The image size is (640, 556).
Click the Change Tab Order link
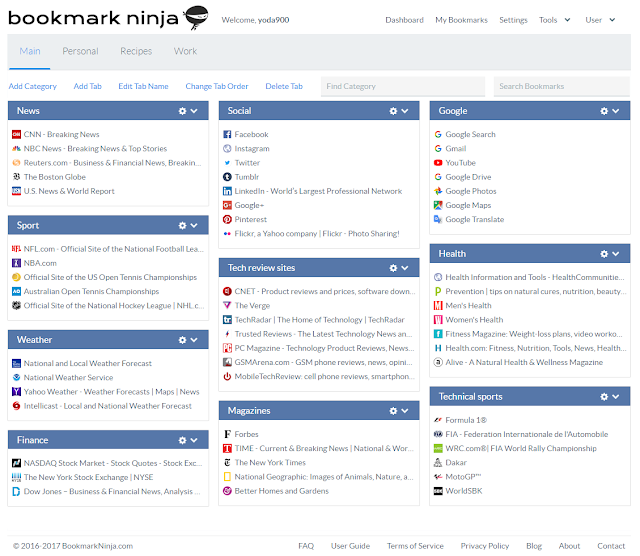pyautogui.click(x=217, y=86)
